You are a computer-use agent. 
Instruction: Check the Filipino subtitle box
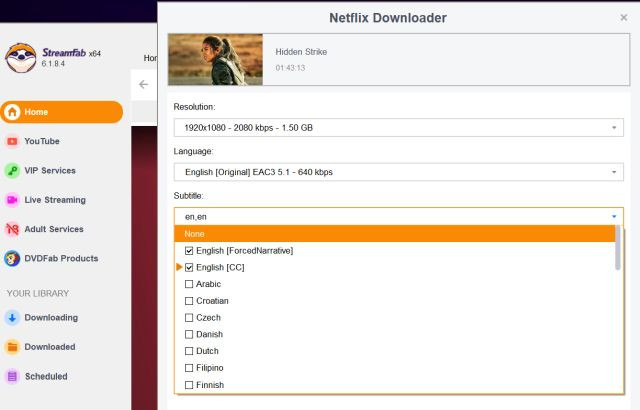tap(189, 368)
